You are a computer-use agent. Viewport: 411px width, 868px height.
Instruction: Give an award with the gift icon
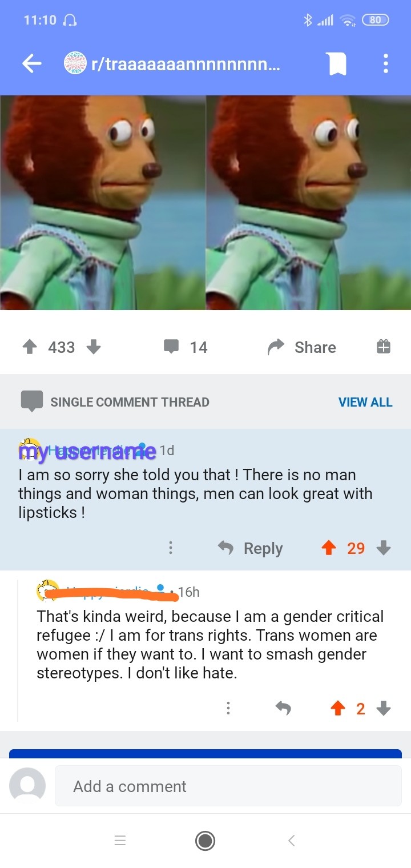click(384, 347)
